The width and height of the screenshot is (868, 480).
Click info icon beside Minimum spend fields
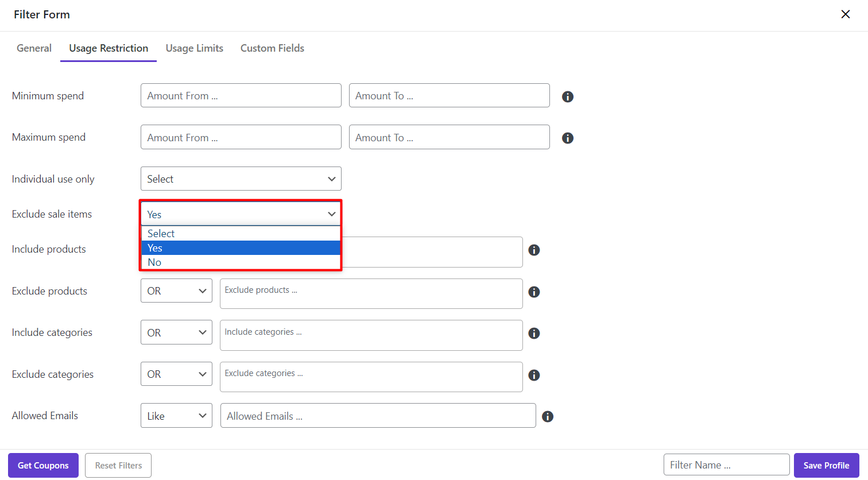pyautogui.click(x=567, y=96)
